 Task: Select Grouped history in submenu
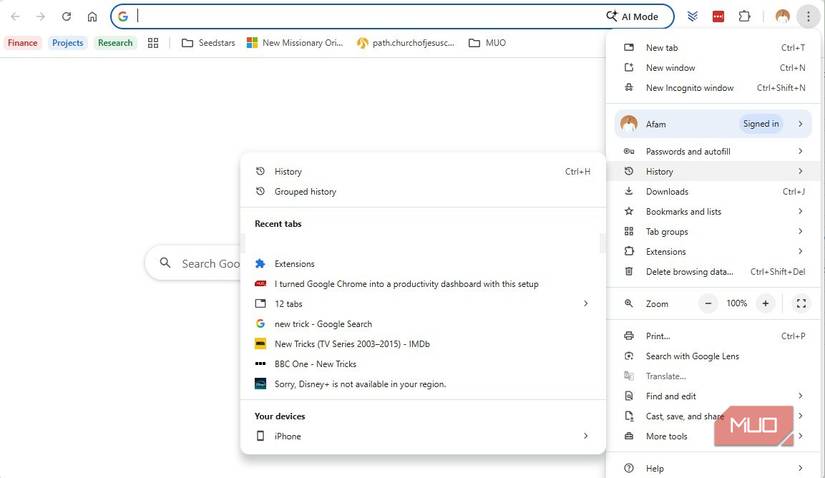(x=305, y=191)
